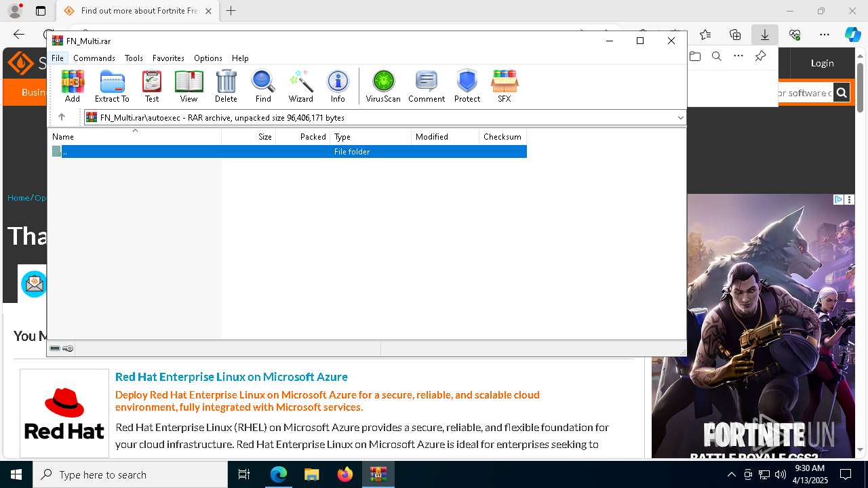
Task: Click the email envelope icon on page
Action: [34, 284]
